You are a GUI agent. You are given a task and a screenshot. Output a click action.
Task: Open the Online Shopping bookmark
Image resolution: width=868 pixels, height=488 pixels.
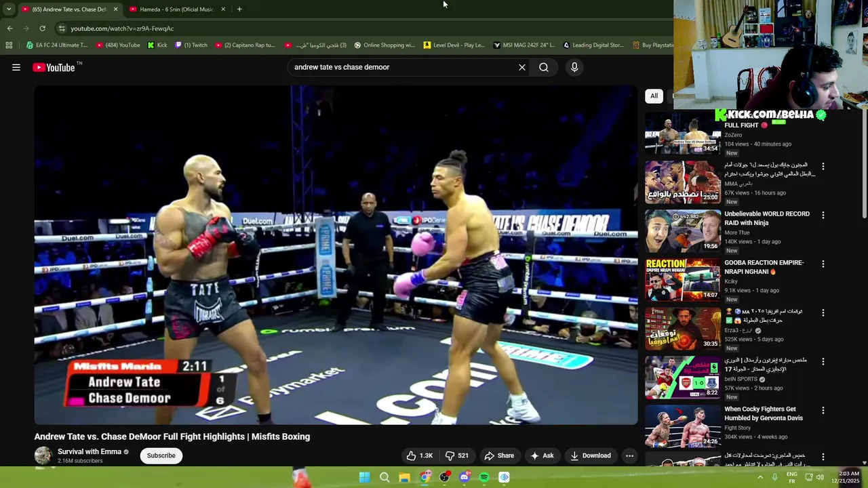click(384, 45)
